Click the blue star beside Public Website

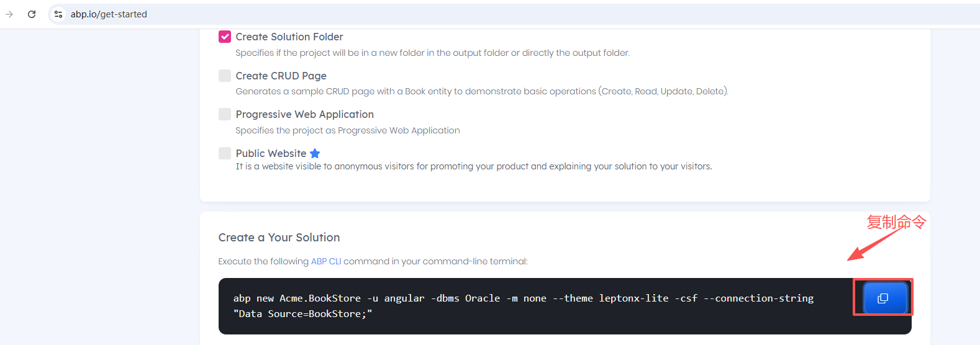[315, 153]
